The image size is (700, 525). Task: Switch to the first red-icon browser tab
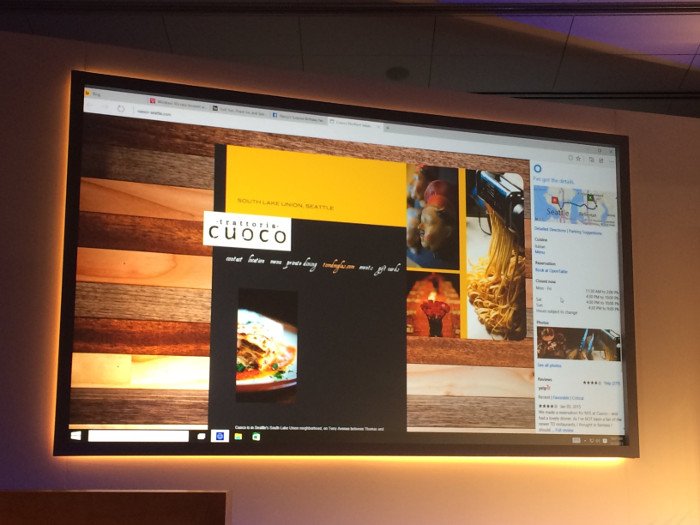tap(178, 104)
